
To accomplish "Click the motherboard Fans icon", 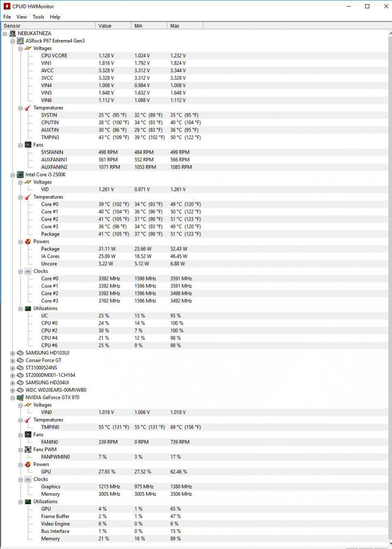I will (28, 145).
